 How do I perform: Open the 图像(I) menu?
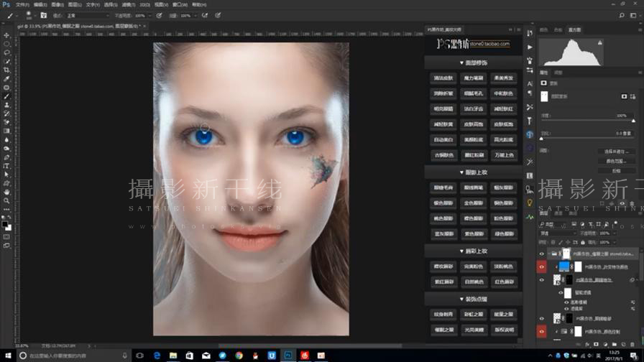click(x=57, y=4)
